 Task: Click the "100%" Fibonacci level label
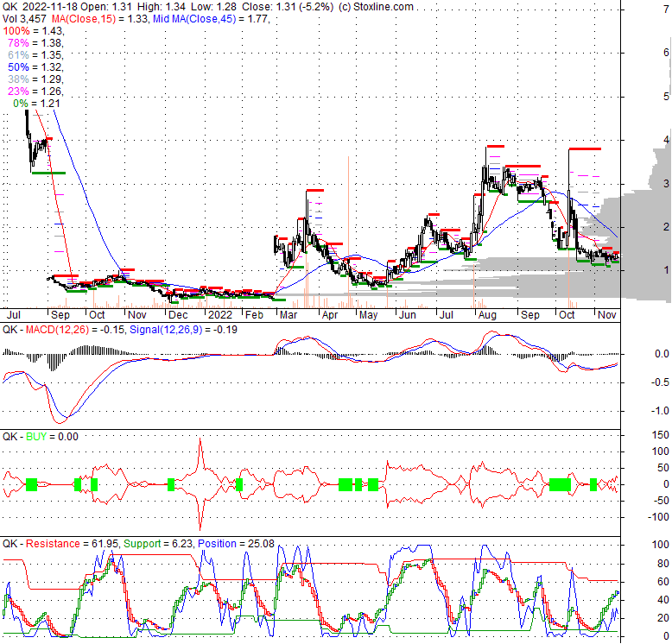(x=16, y=31)
